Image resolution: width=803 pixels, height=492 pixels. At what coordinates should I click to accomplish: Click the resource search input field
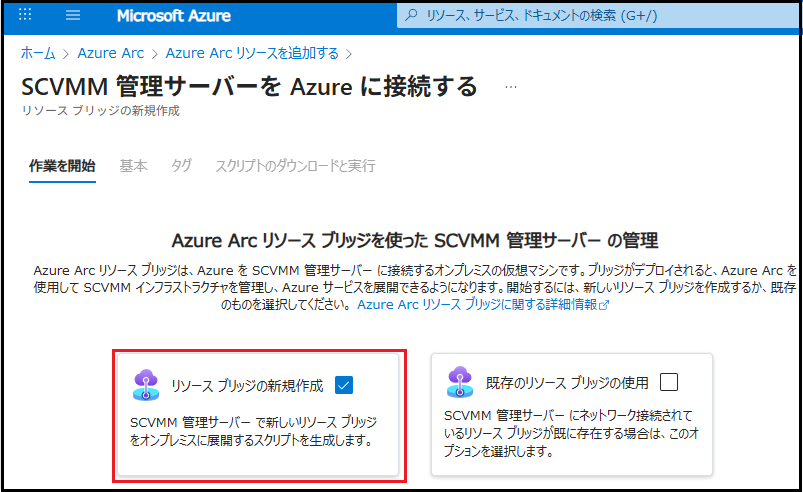pyautogui.click(x=600, y=16)
